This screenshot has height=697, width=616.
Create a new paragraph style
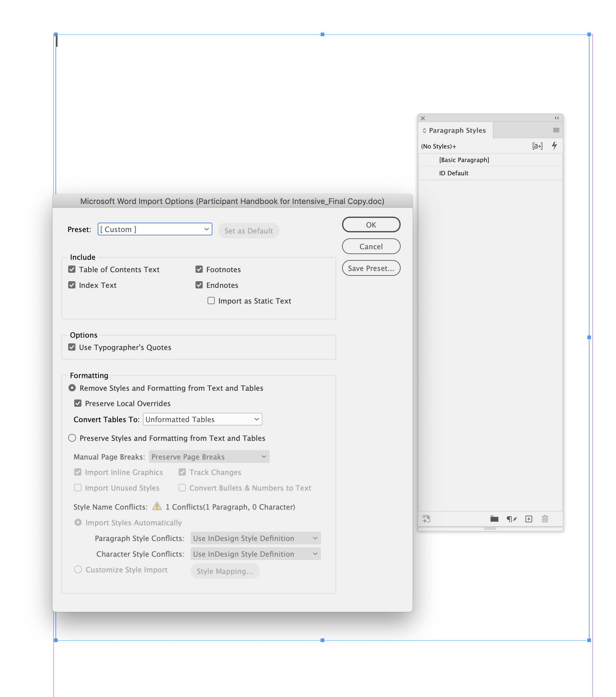coord(529,519)
